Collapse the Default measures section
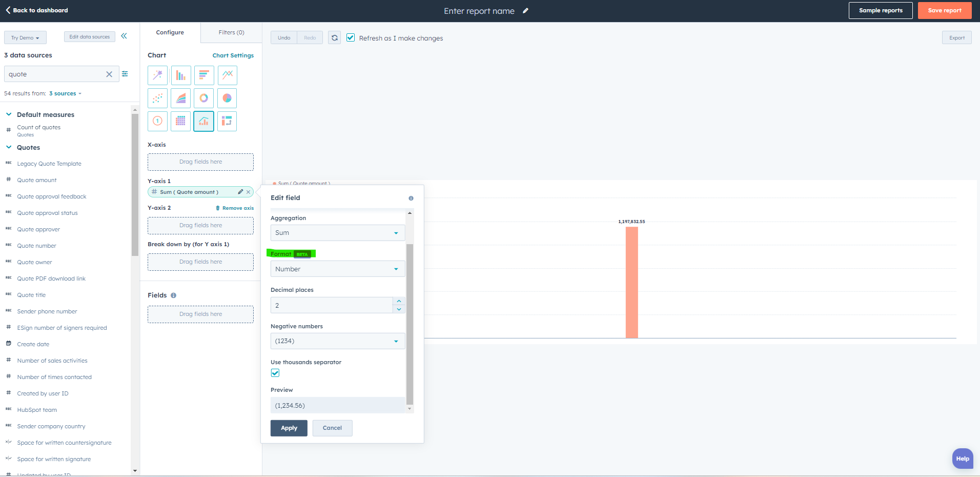Screen dimensions: 980x477 [x=9, y=114]
